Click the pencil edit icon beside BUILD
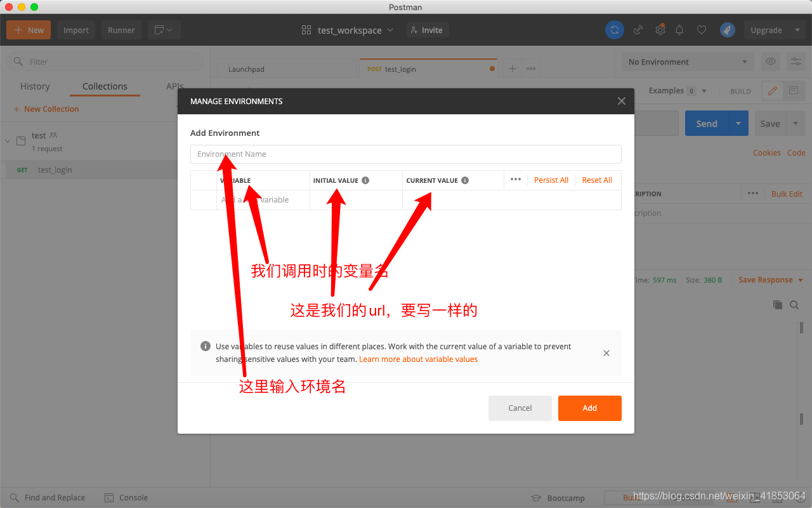The width and height of the screenshot is (812, 508). pyautogui.click(x=772, y=91)
